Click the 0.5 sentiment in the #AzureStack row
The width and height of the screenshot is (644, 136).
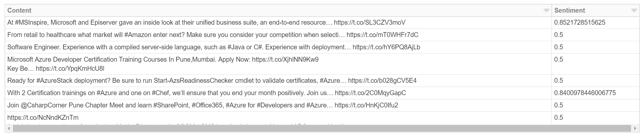[559, 81]
